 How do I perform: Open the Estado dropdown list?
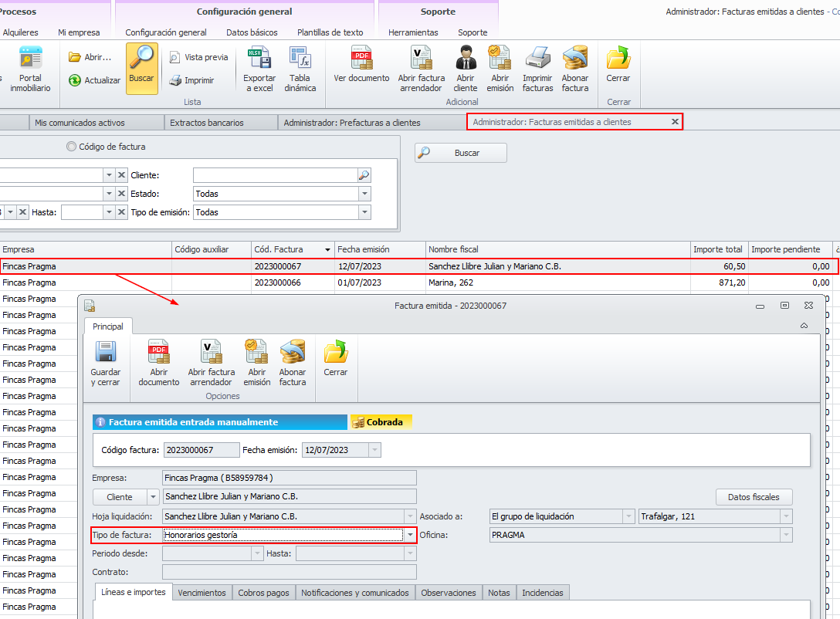365,194
